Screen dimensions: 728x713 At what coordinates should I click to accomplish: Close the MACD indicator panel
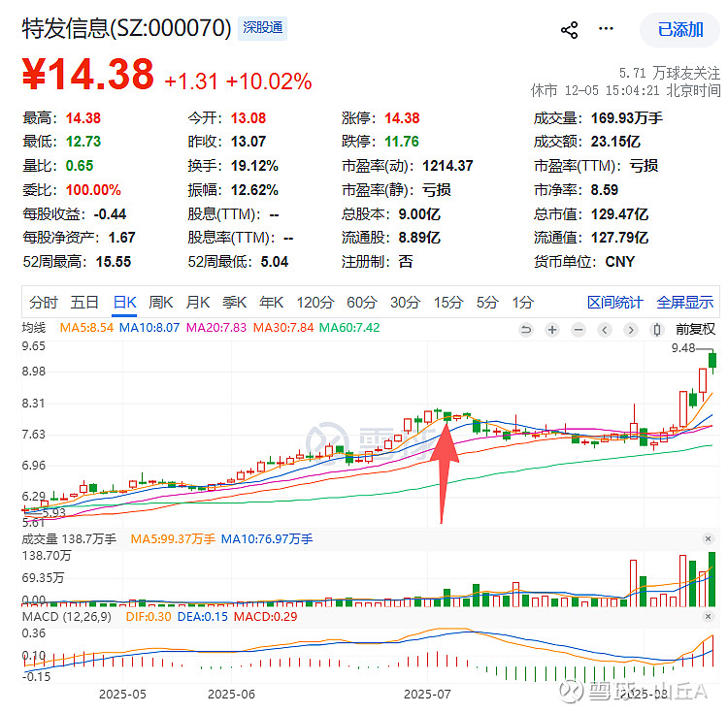[708, 617]
